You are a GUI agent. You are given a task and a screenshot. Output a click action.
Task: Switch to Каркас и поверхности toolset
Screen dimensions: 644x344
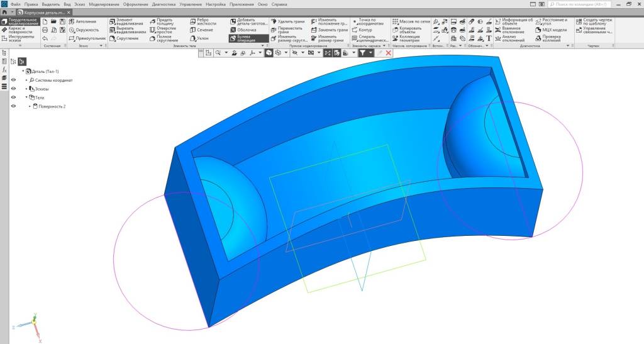pyautogui.click(x=19, y=30)
